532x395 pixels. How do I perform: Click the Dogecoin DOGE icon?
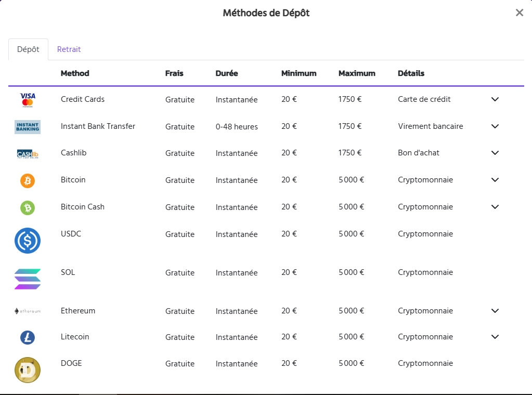[28, 370]
